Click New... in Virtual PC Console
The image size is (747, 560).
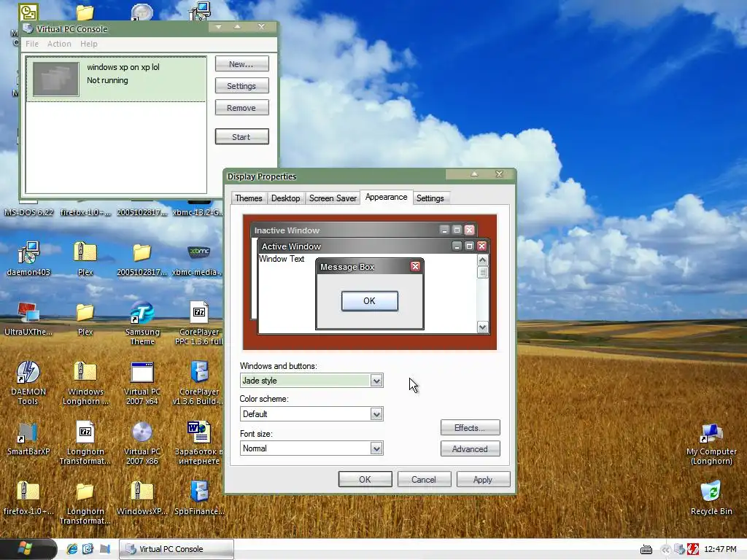coord(241,64)
